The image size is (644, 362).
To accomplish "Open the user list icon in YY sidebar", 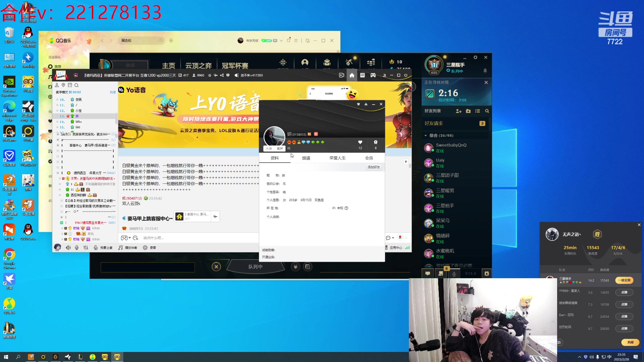I will click(57, 85).
